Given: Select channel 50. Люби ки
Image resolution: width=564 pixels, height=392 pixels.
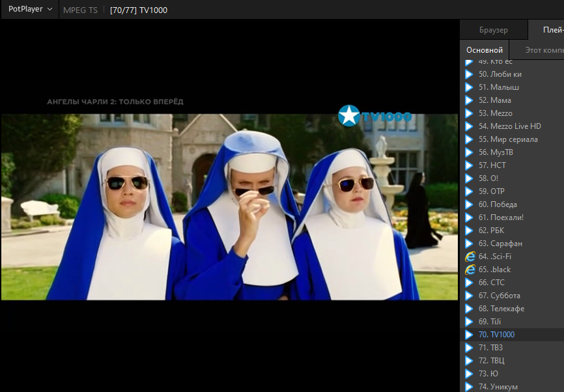Looking at the screenshot, I should [512, 74].
